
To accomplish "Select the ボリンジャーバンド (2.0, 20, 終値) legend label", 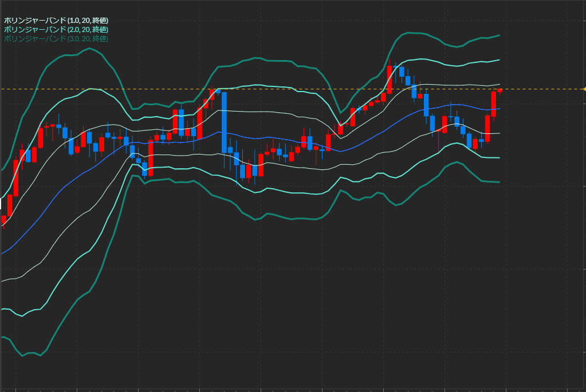I will pyautogui.click(x=56, y=29).
